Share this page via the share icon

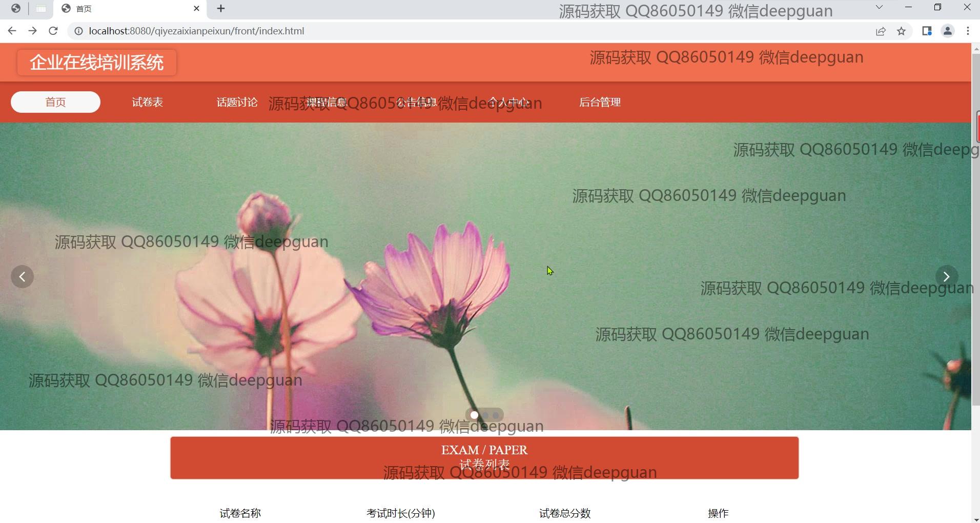[x=881, y=31]
